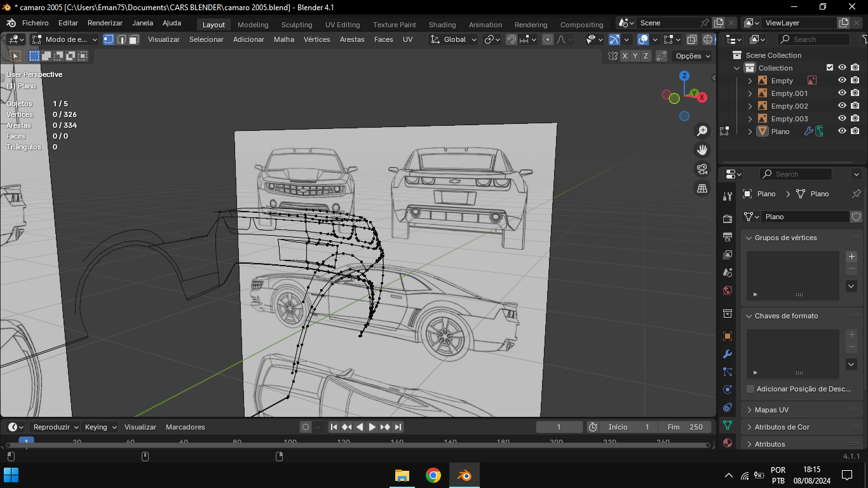868x488 pixels.
Task: Add a new vertex group with plus
Action: click(x=852, y=257)
